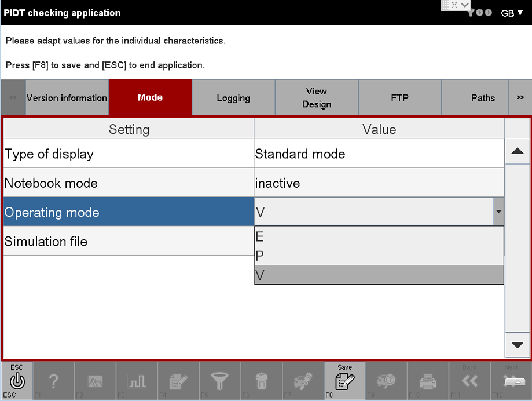The image size is (532, 401).
Task: Choose option P from the dropdown list
Action: coord(379,256)
